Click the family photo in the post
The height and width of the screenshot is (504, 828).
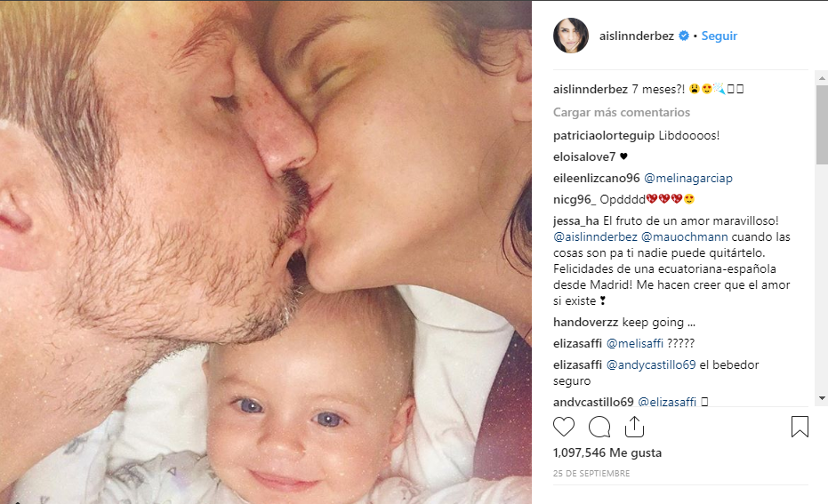coord(266,252)
